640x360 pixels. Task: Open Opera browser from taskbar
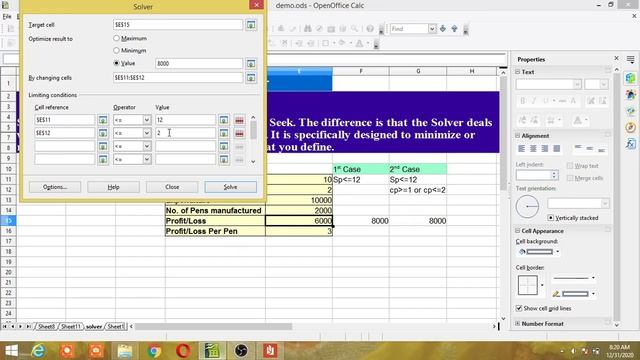pyautogui.click(x=183, y=351)
